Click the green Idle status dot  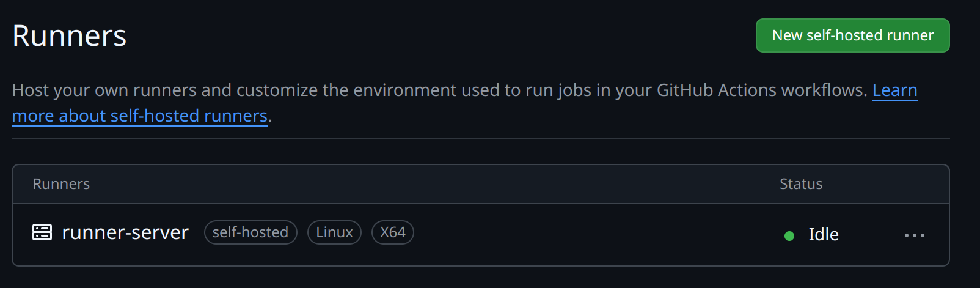pos(789,235)
